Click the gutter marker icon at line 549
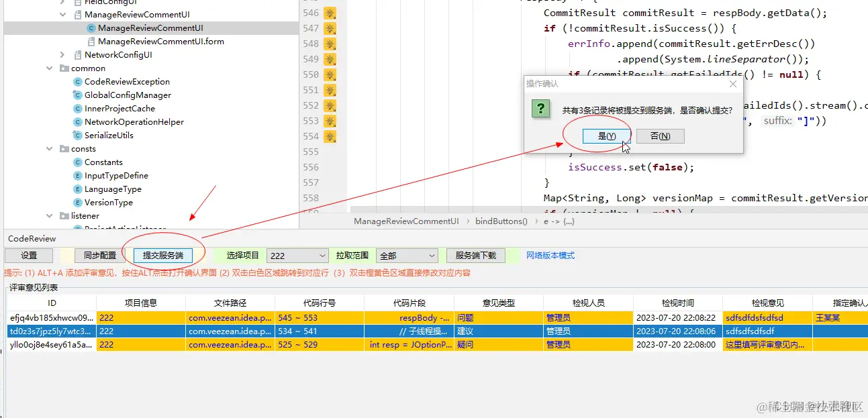 tap(330, 59)
